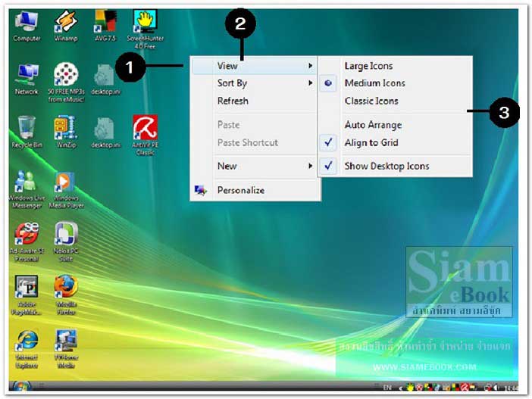Open the New context menu entry

tap(255, 166)
